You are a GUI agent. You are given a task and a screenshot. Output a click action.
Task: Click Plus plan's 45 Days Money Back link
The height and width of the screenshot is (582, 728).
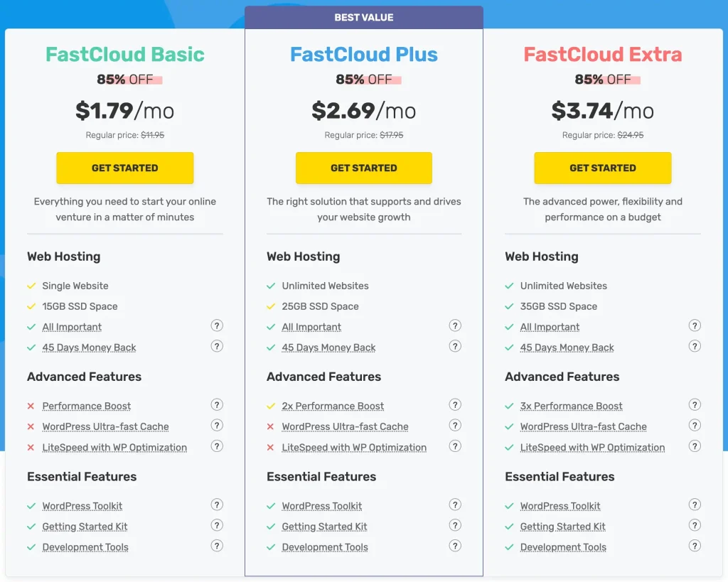coord(328,348)
